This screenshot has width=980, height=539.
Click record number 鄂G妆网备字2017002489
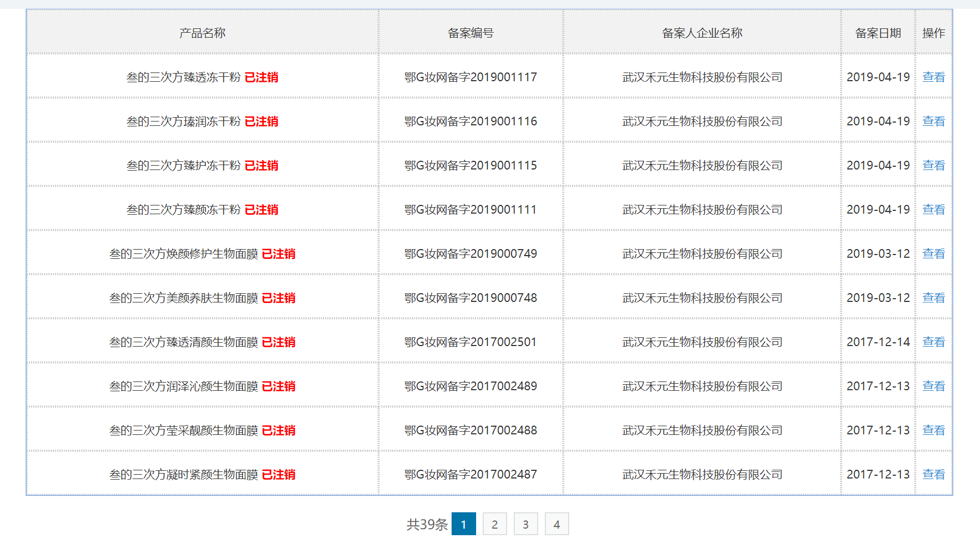tap(471, 386)
